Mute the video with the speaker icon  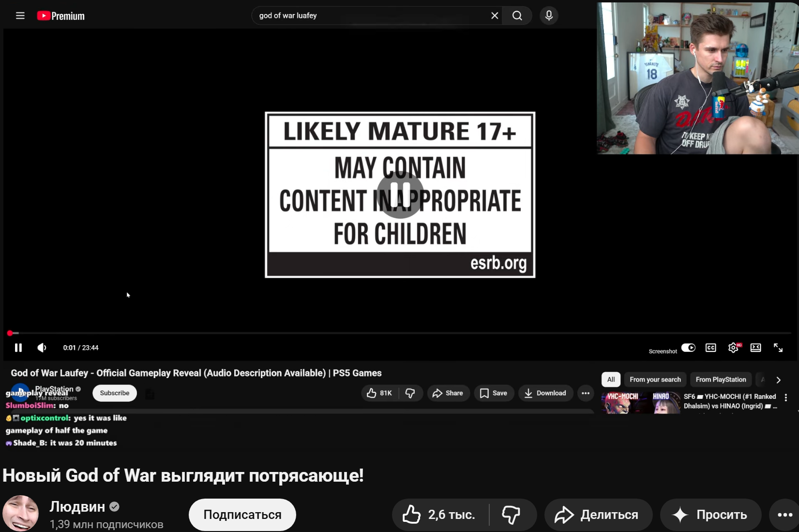click(42, 348)
